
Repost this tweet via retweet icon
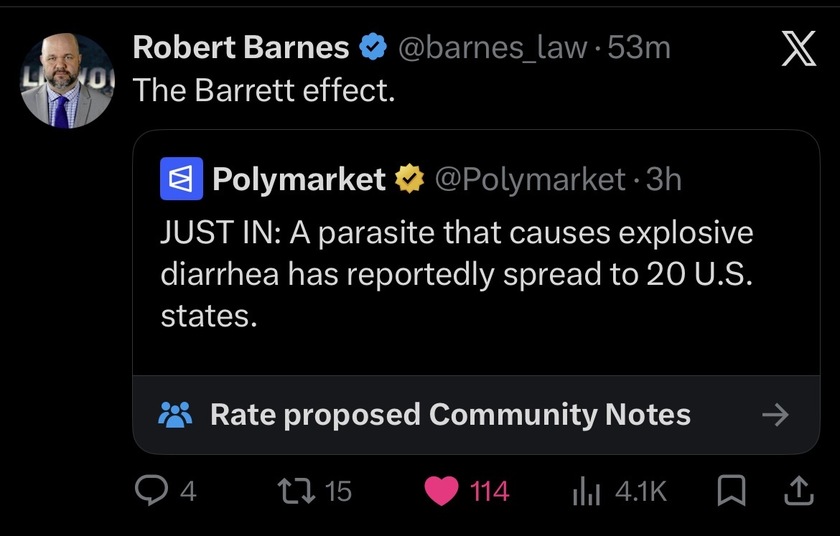click(296, 490)
